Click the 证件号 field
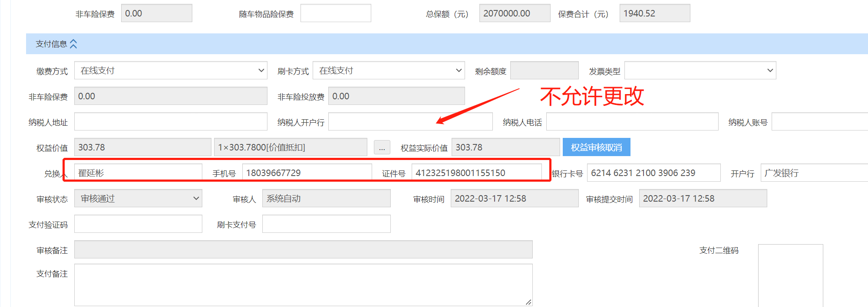The height and width of the screenshot is (307, 868). 476,173
